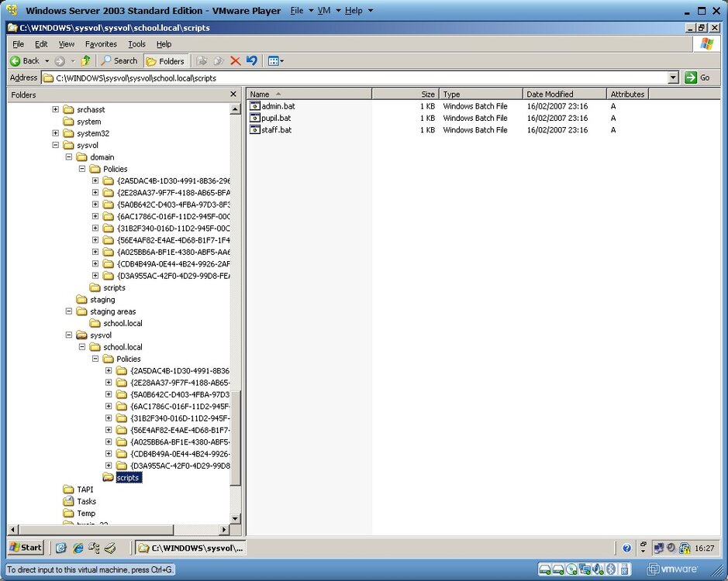This screenshot has width=728, height=581.
Task: Open the Views dropdown icon
Action: click(x=276, y=60)
